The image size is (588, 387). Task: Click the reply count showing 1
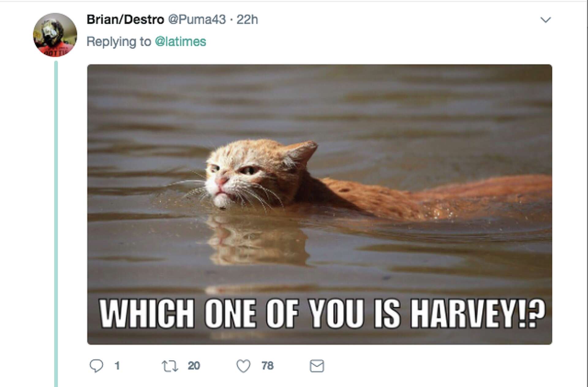[117, 365]
